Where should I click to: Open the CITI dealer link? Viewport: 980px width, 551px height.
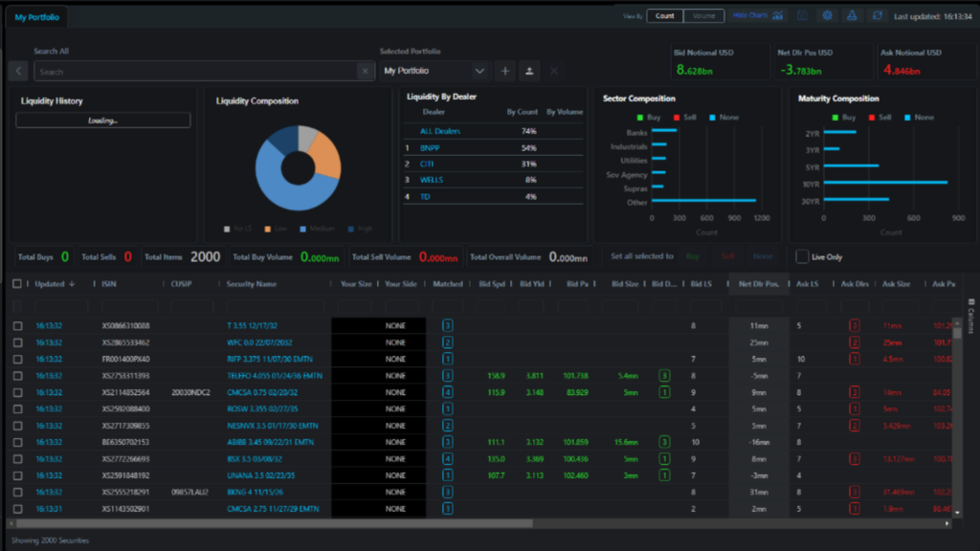(x=427, y=164)
